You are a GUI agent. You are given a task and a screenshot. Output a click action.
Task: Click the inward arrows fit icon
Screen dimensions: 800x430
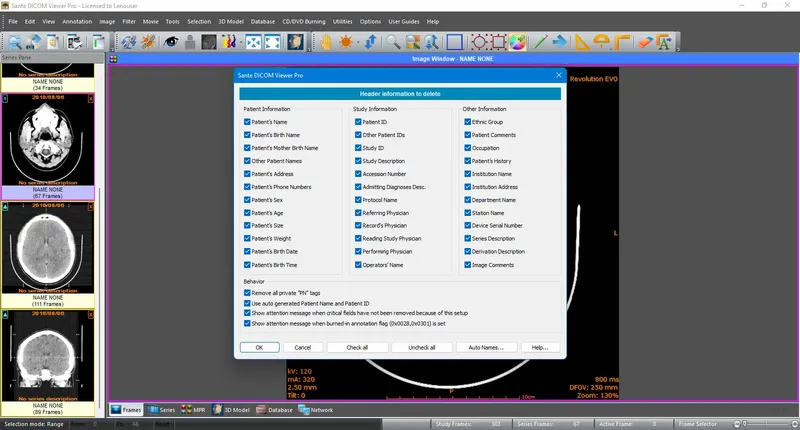tap(253, 42)
